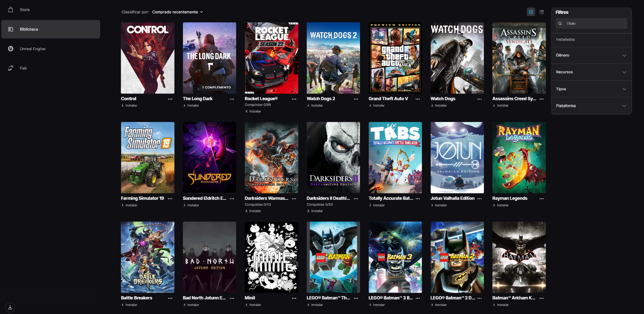
Task: Open more options for Watch Dogs
Action: [479, 99]
